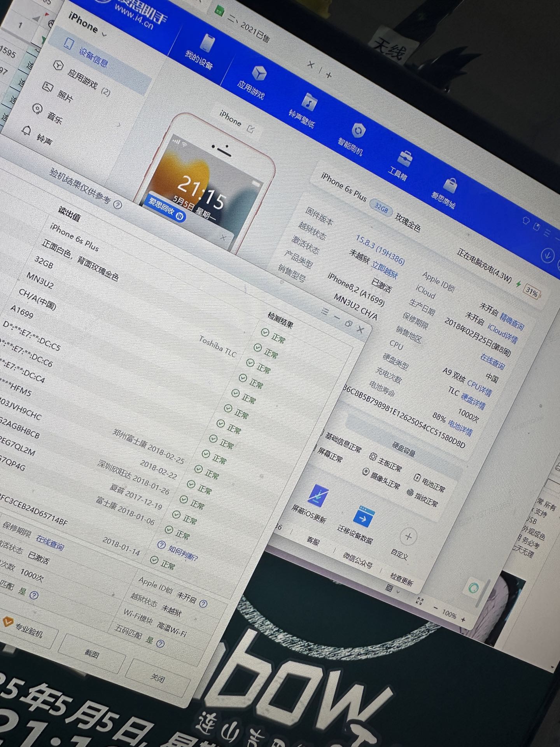Open the menu icon in the inspection dialog title bar
This screenshot has height=747, width=560.
coord(325,312)
